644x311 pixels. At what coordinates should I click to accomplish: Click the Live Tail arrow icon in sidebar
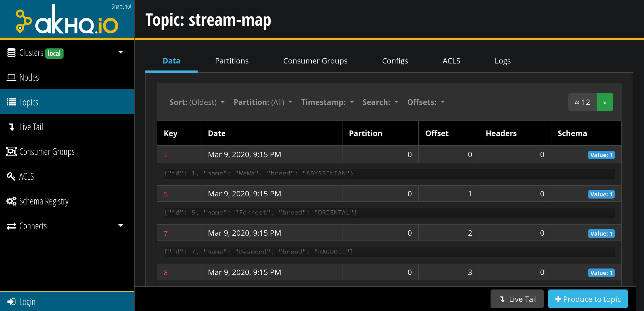(12, 127)
